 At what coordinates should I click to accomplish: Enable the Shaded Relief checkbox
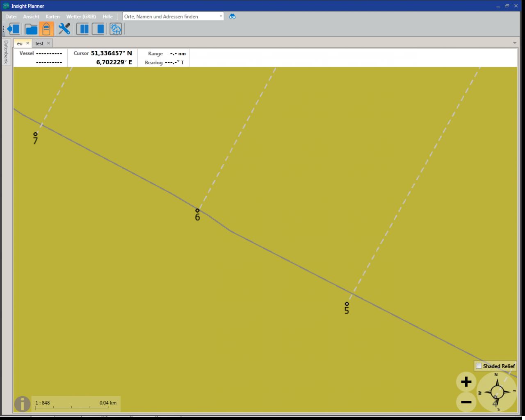click(479, 366)
